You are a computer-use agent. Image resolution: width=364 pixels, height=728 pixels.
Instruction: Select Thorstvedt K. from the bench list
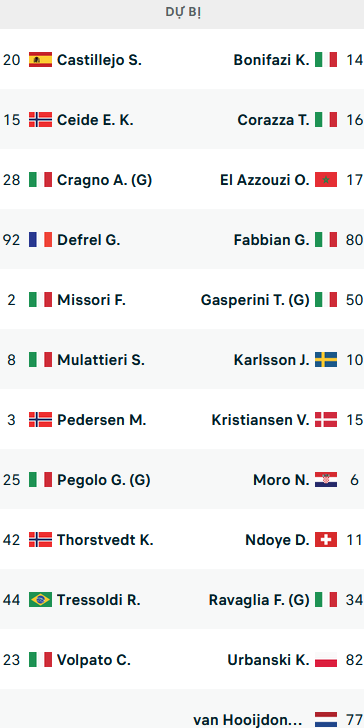coord(105,540)
